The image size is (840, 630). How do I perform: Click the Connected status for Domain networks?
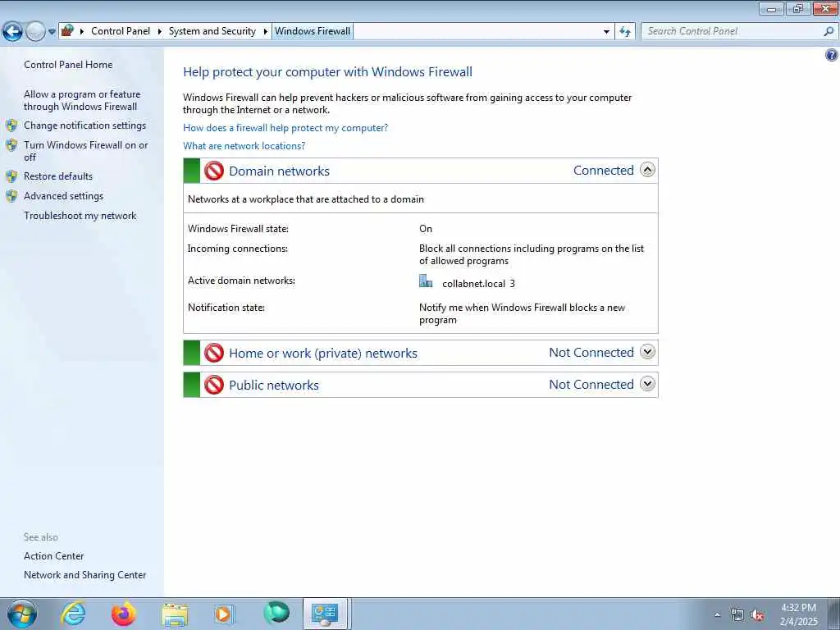point(603,171)
